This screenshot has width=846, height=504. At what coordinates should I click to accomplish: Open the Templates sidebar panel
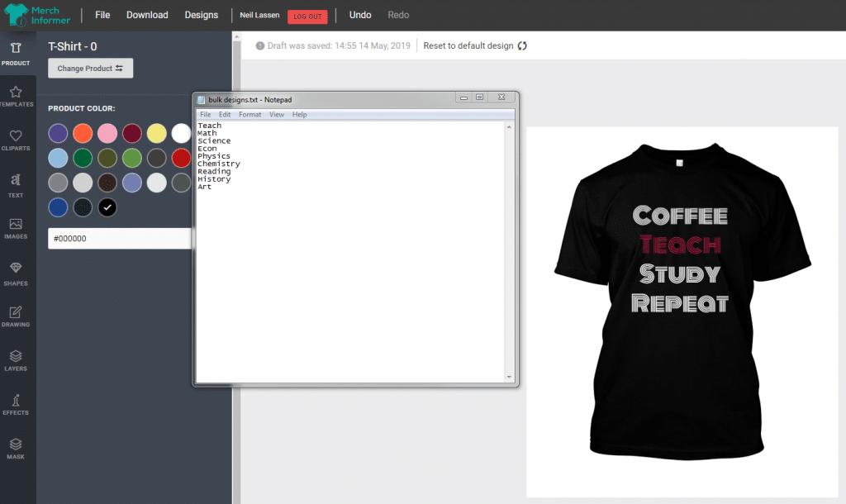pyautogui.click(x=17, y=97)
